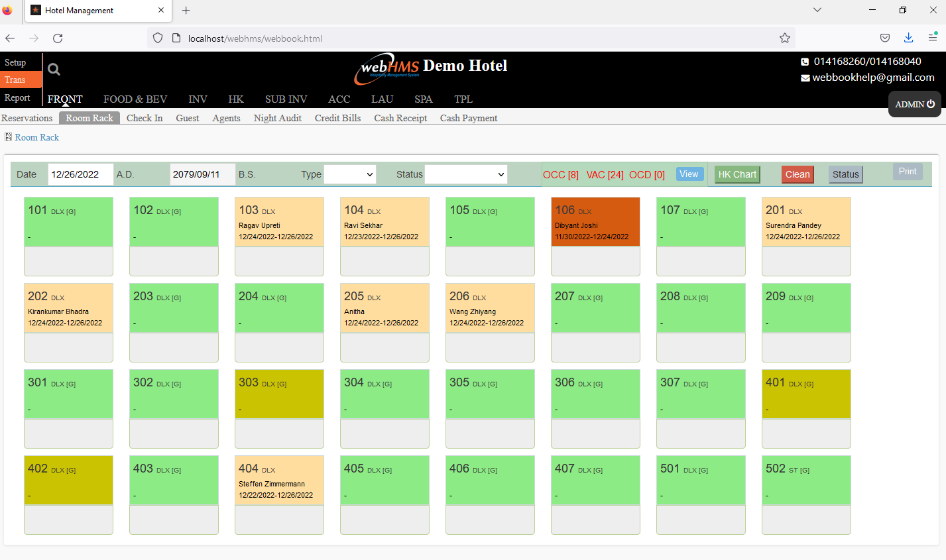
Task: Reload the page using the browser refresh icon
Action: 58,38
